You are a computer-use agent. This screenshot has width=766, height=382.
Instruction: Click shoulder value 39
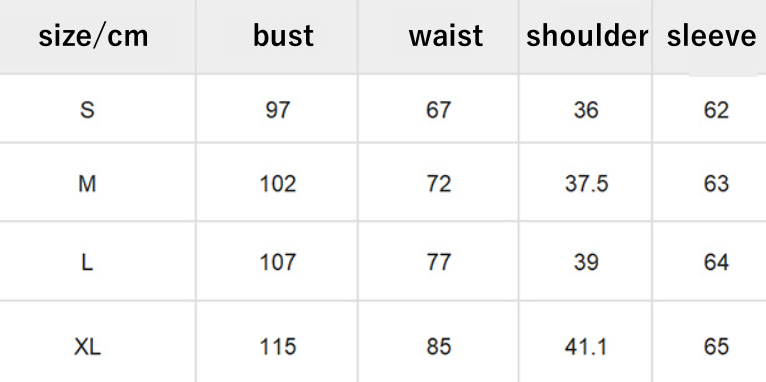586,263
